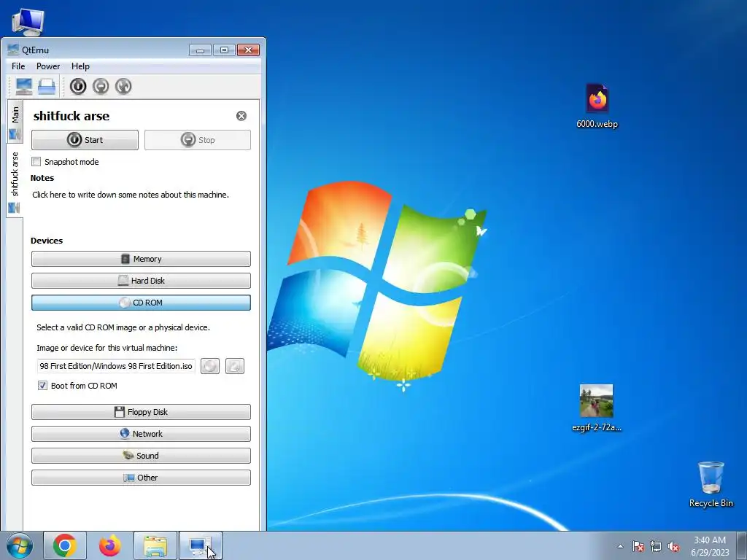The width and height of the screenshot is (747, 560).
Task: Expand the Network device section
Action: pos(141,434)
